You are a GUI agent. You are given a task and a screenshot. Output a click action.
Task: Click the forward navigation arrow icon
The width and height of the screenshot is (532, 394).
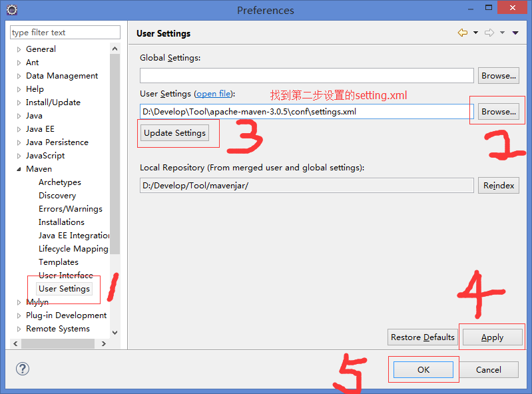pos(489,33)
